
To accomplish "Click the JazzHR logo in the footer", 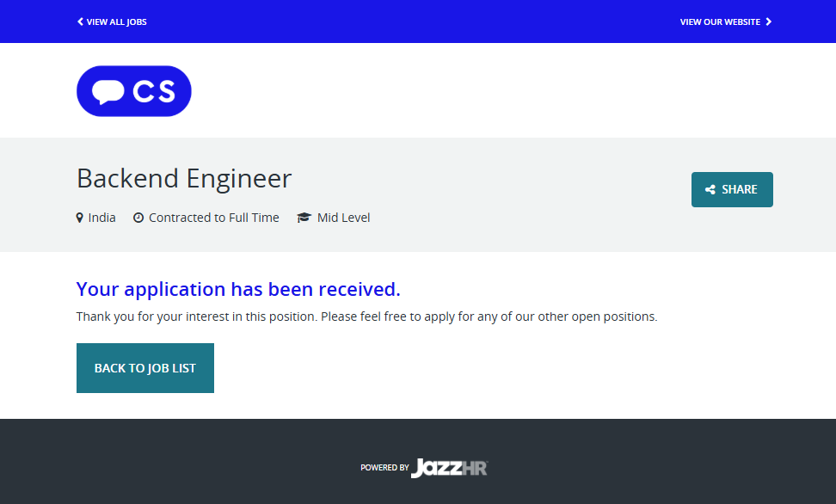I will (x=449, y=468).
